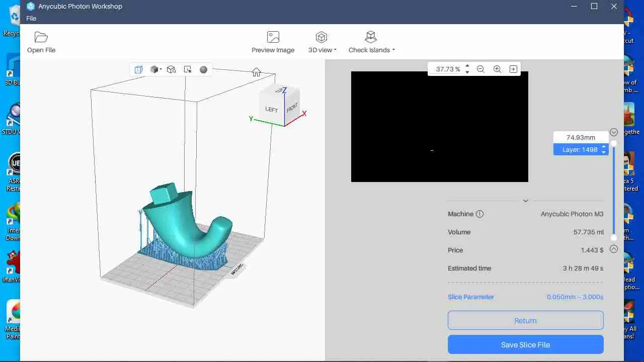Click the Return button
644x362 pixels.
[525, 320]
